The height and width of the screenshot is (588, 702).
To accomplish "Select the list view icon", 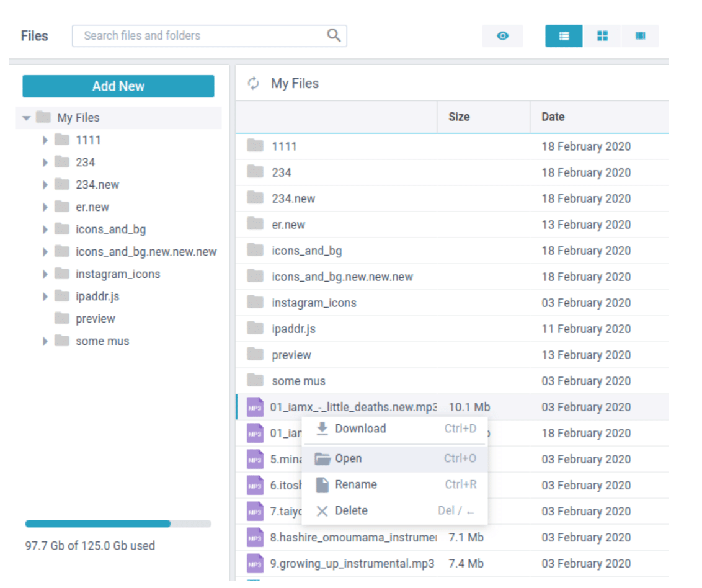I will pos(563,36).
